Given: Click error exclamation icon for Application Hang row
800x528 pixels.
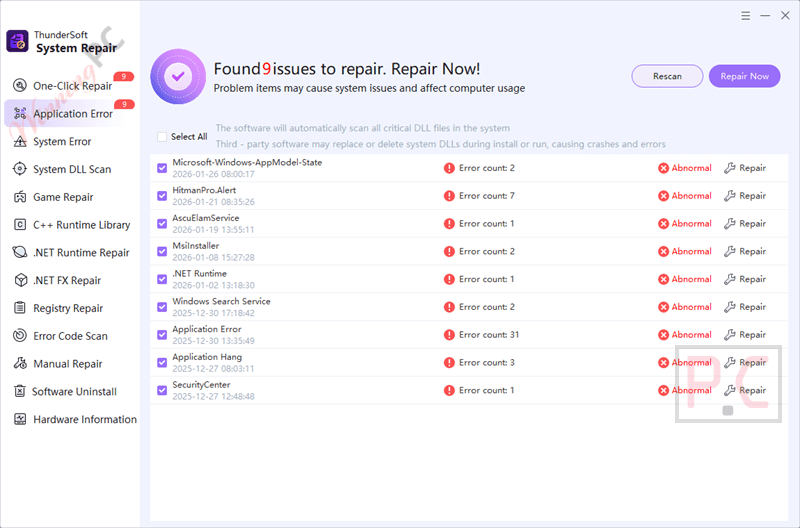Looking at the screenshot, I should (449, 363).
